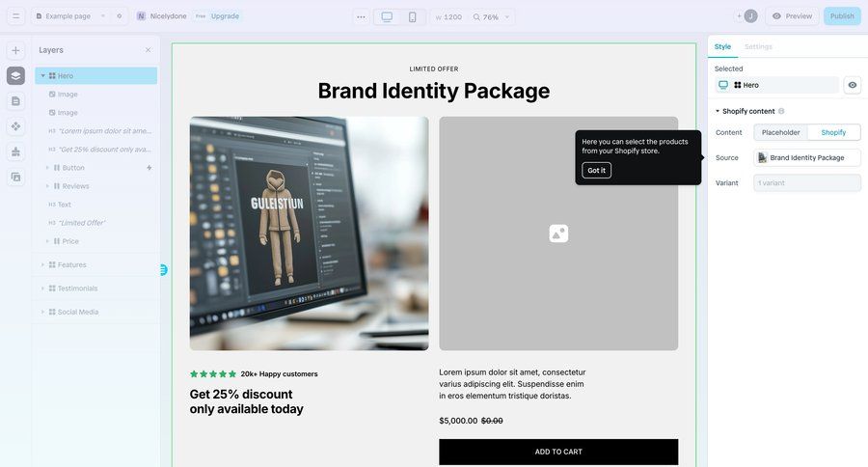Open the hamburger main menu
868x467 pixels.
click(x=15, y=16)
